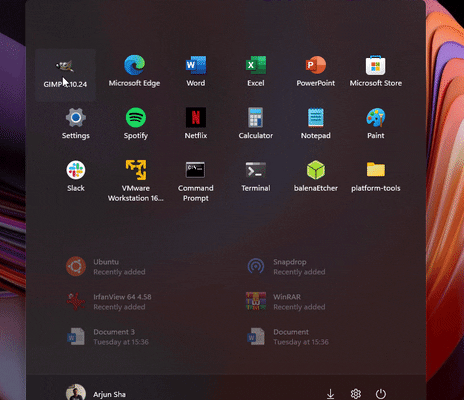Launch Excel from the Start menu
The width and height of the screenshot is (464, 400).
256,72
